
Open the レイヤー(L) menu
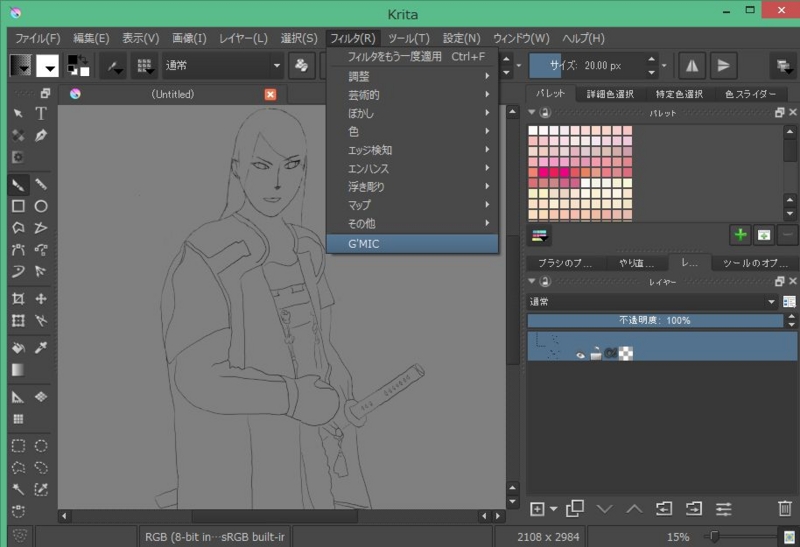click(243, 38)
